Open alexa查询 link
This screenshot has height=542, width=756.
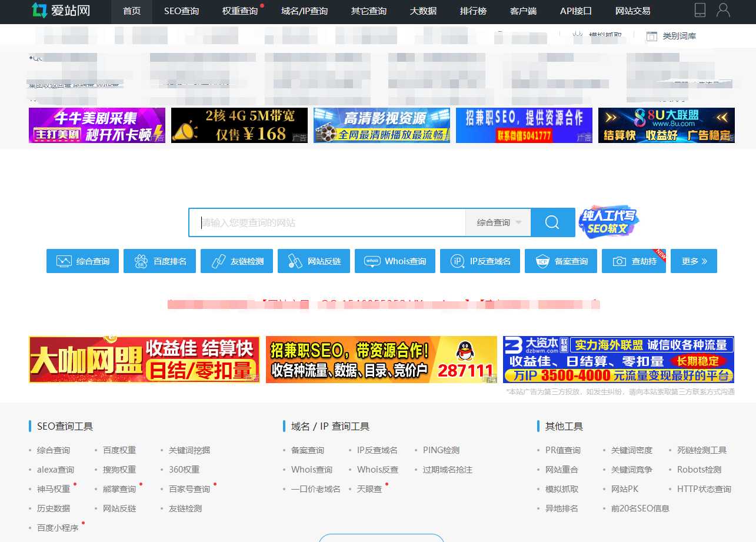pos(55,470)
